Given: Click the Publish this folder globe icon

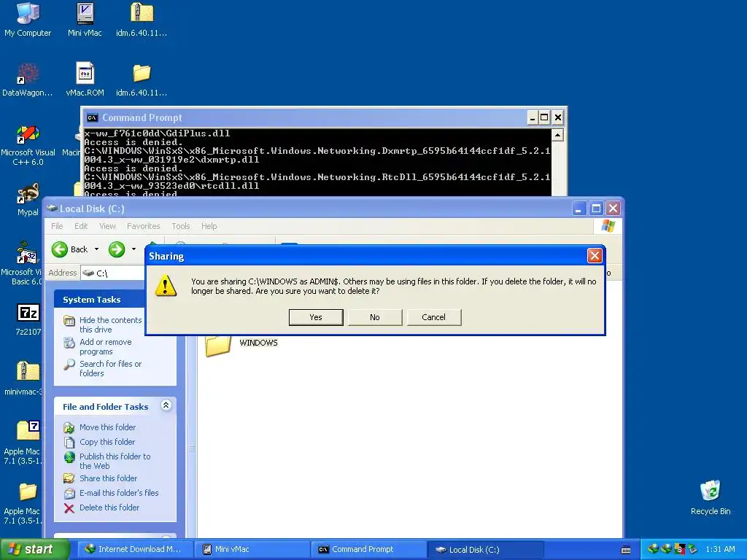Looking at the screenshot, I should click(69, 457).
